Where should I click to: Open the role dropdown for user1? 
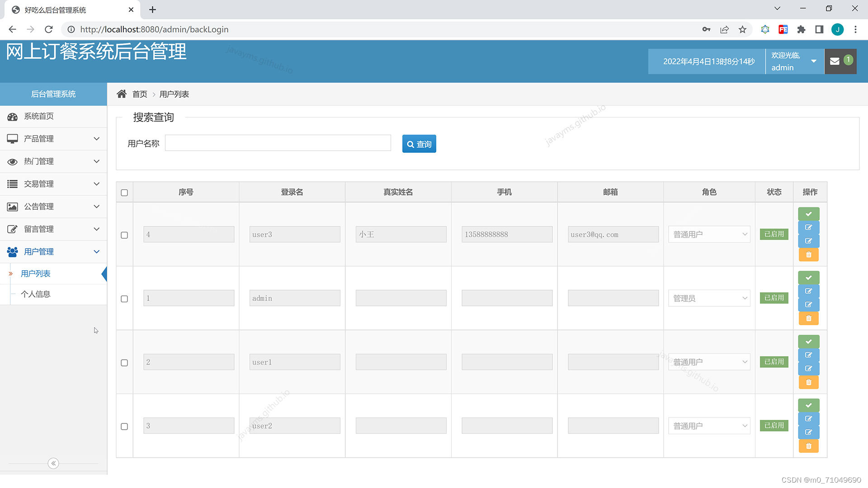[x=709, y=362]
